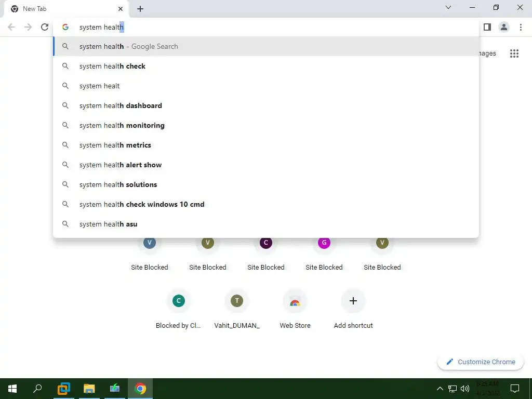The width and height of the screenshot is (532, 399).
Task: Choose suggestion "system healt"
Action: point(266,86)
